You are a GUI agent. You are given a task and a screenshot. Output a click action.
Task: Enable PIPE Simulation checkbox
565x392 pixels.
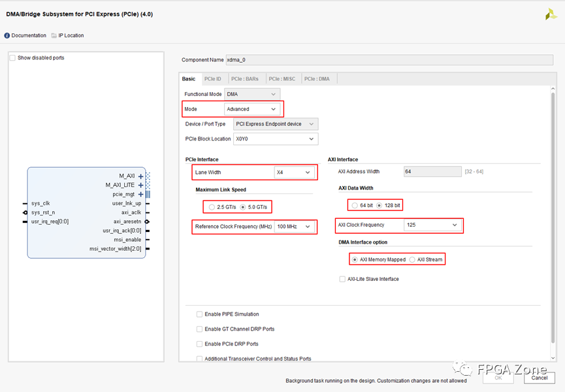tap(199, 314)
